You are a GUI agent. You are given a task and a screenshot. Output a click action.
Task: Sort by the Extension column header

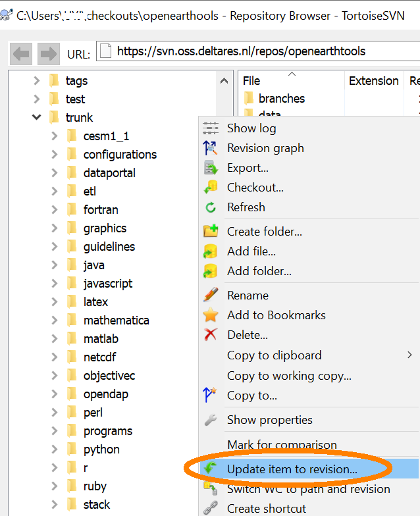click(374, 80)
